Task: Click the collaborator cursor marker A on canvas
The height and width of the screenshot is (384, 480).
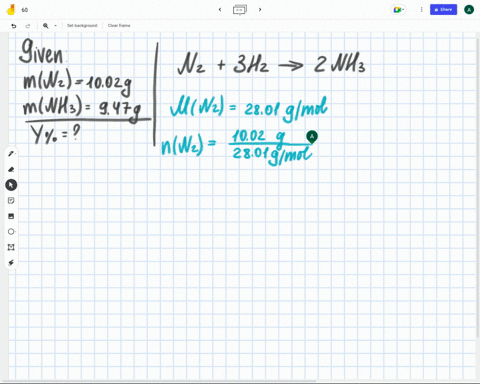Action: tap(312, 137)
